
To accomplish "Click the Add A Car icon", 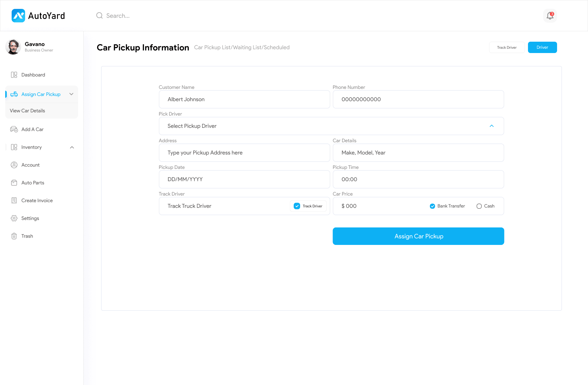I will (14, 129).
